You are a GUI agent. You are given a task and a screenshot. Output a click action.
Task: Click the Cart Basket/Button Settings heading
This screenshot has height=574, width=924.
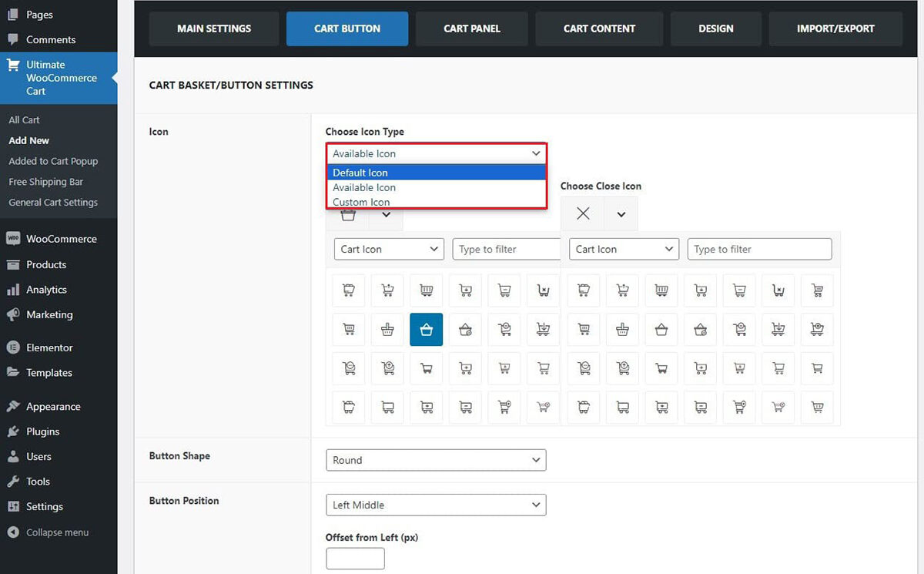click(x=231, y=85)
